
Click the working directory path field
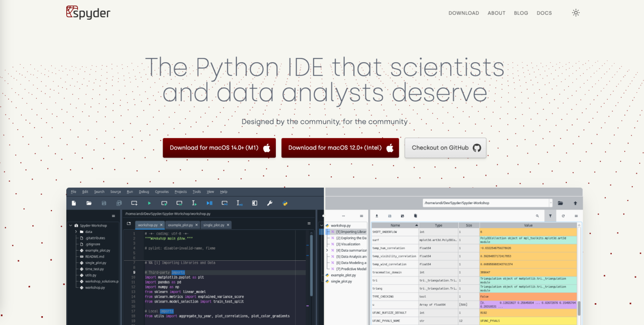482,203
